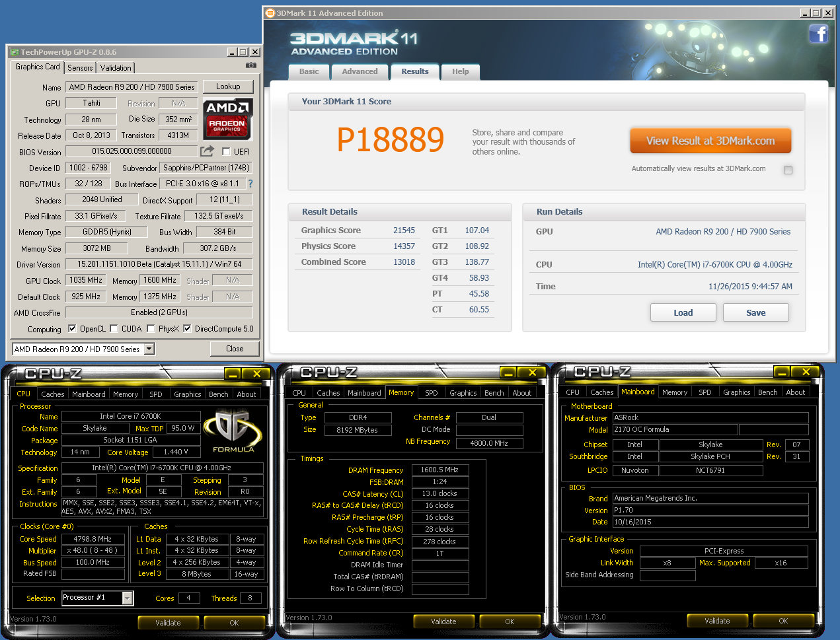This screenshot has height=640, width=840.
Task: Click the Close button in GPU-Z
Action: [235, 349]
